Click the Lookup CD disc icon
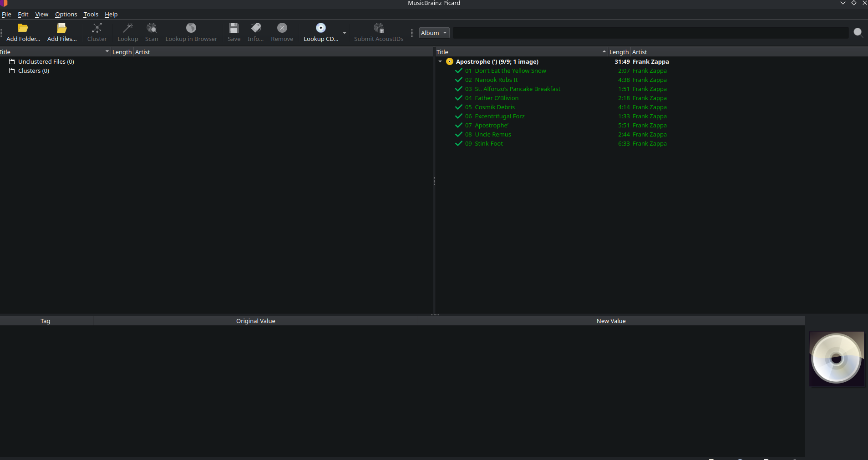868x460 pixels. click(321, 28)
